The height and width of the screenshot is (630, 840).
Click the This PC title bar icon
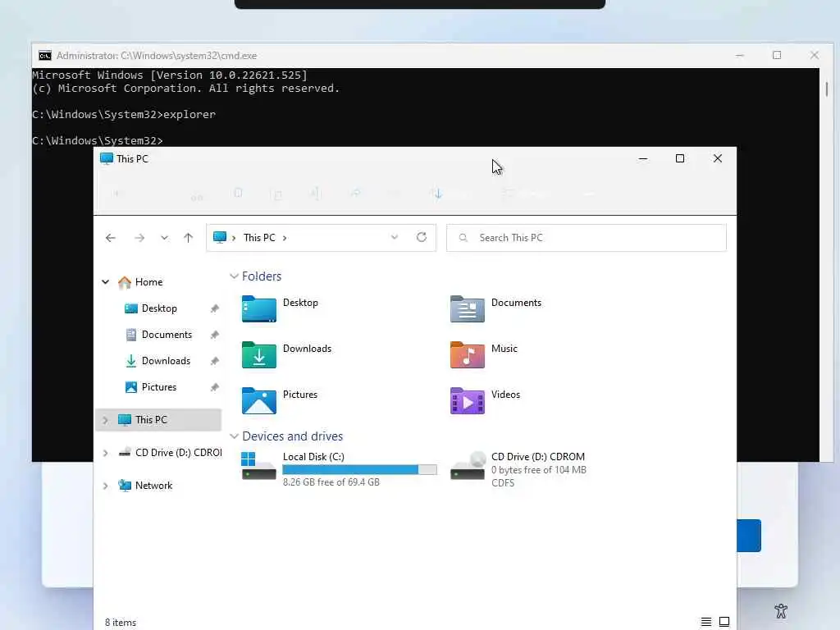coord(107,158)
